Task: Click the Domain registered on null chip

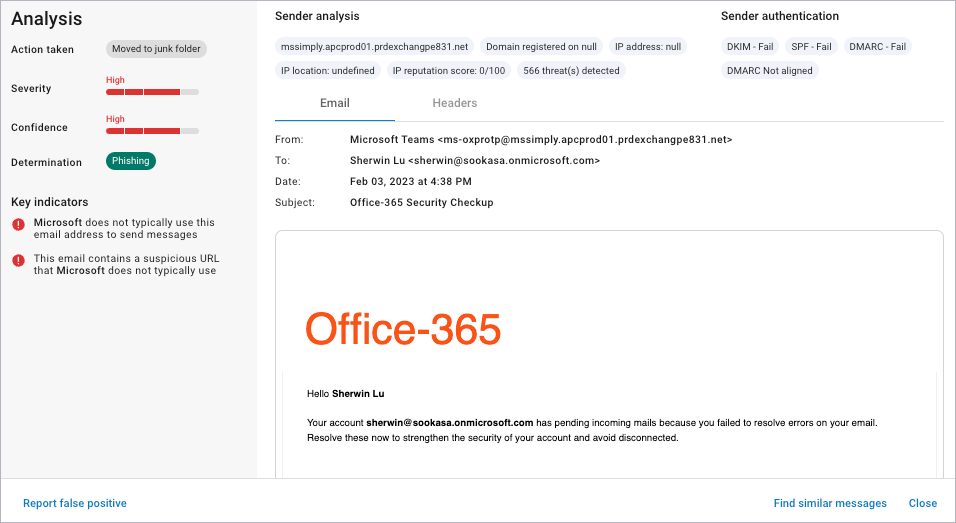Action: (x=541, y=46)
